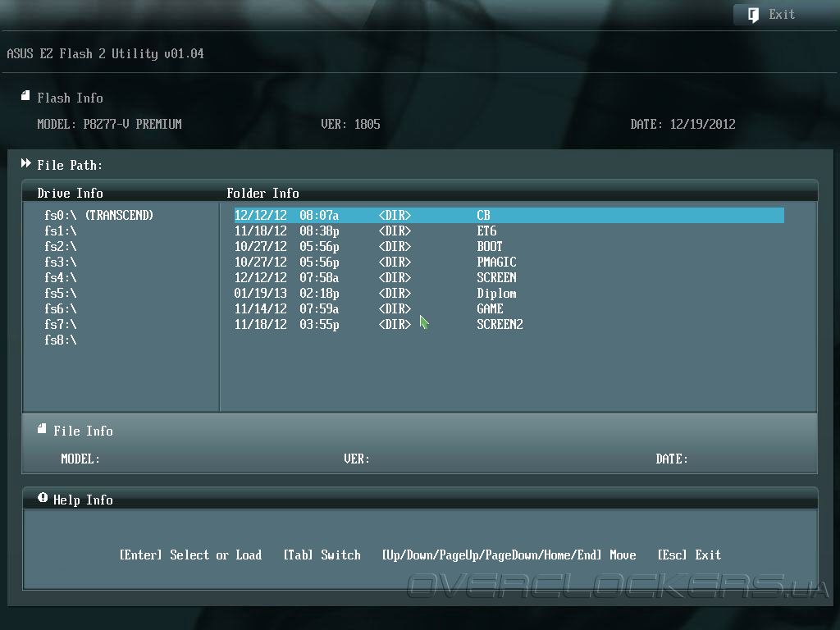Click the <DIR> tag of ET6

[395, 231]
